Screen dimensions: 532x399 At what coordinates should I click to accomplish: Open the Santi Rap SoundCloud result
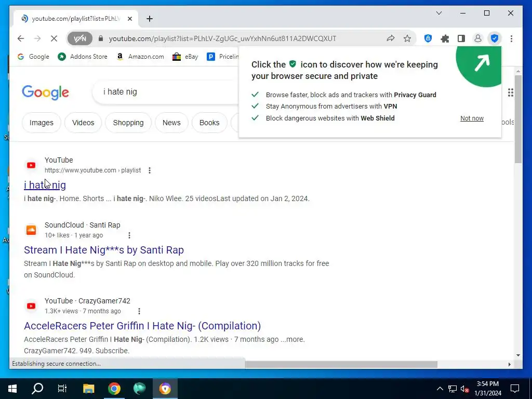(x=104, y=250)
